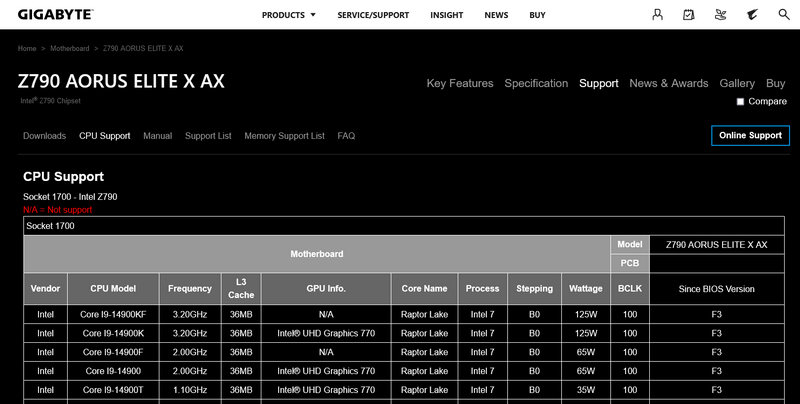Screen dimensions: 800x404
Task: Open the Memory Support List sub-tab
Action: (x=284, y=136)
